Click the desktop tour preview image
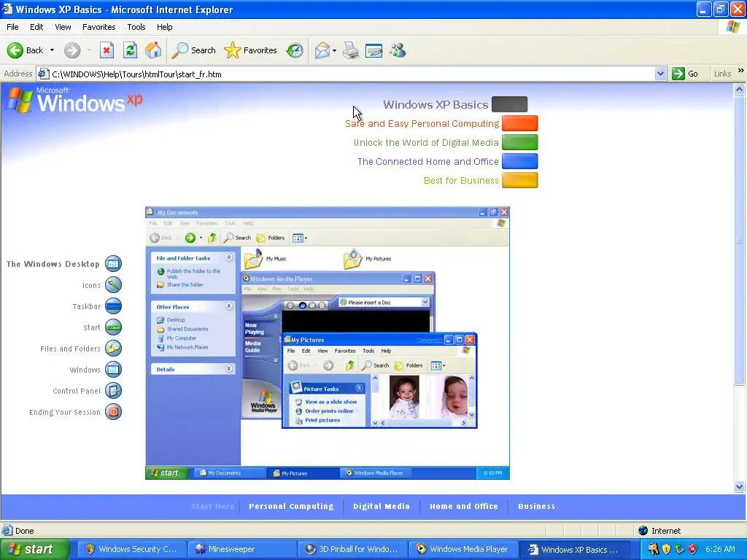The height and width of the screenshot is (560, 747). [328, 343]
